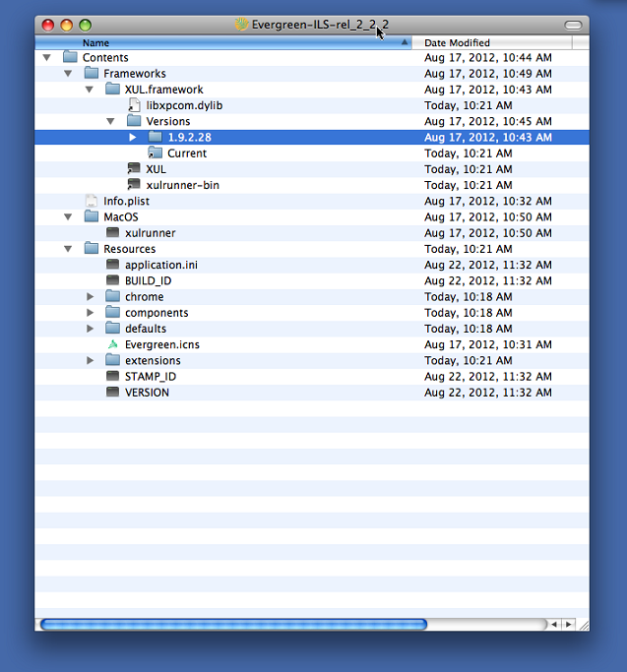Click the Current alias folder icon

pos(156,153)
